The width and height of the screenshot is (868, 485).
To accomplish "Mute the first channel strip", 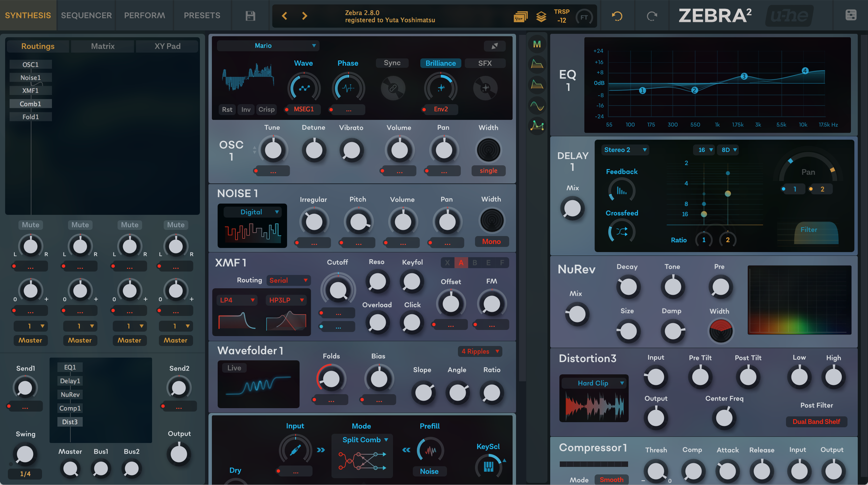I will pyautogui.click(x=31, y=225).
